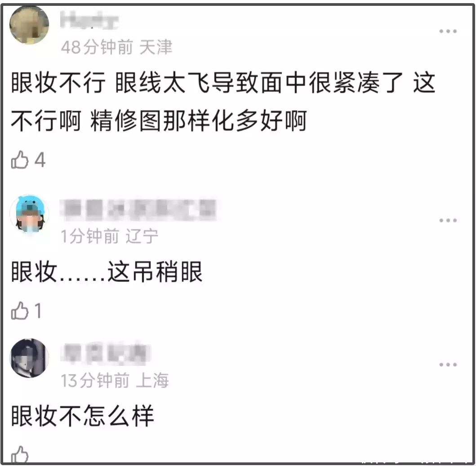Open the blurred username of the first commenter

click(x=89, y=20)
